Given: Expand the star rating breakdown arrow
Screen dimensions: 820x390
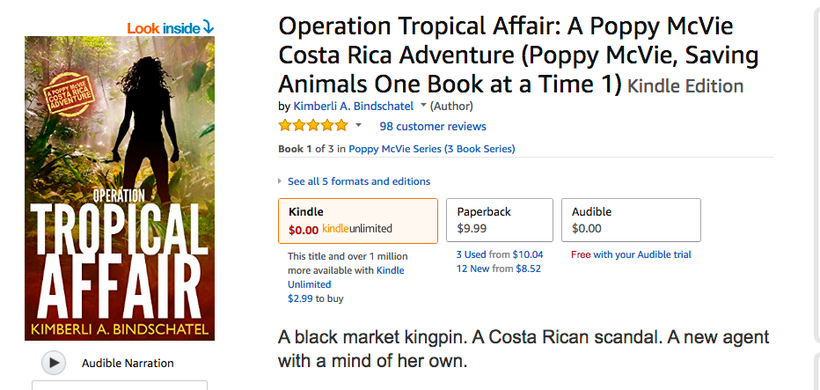Looking at the screenshot, I should (359, 125).
